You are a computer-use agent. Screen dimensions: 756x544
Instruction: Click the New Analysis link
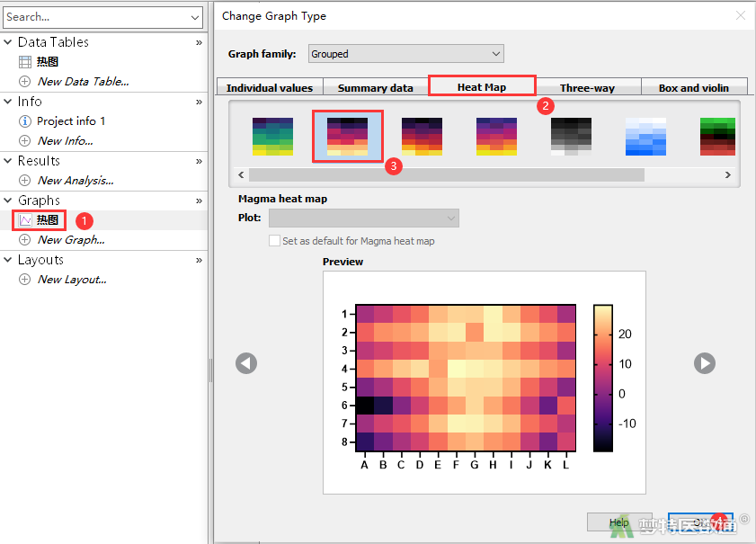coord(76,181)
